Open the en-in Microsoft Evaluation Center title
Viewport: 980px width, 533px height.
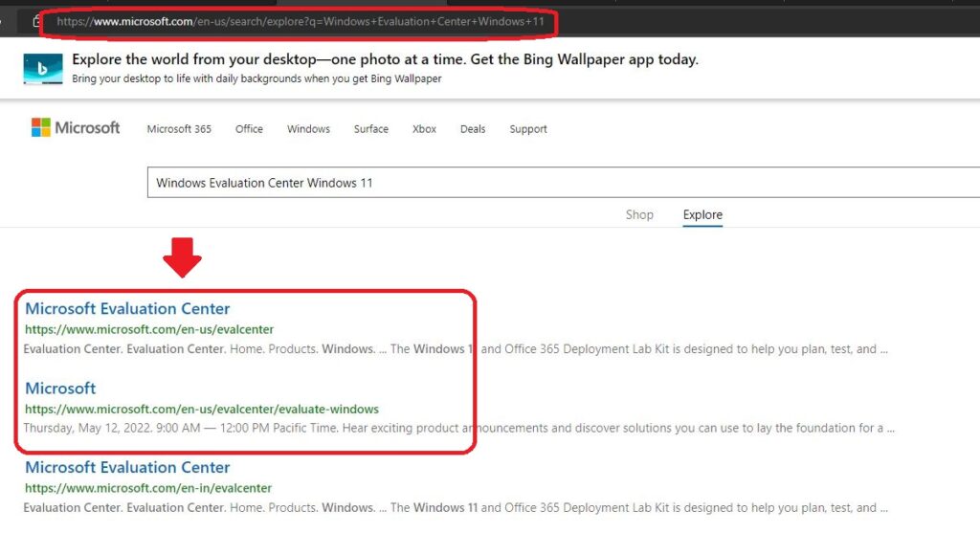click(127, 467)
